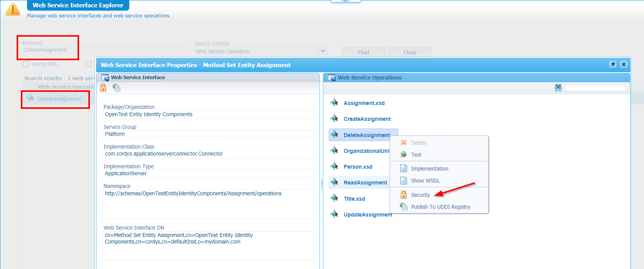The image size is (644, 269).
Task: Click the gear icon beside CreateAssignment
Action: [334, 118]
